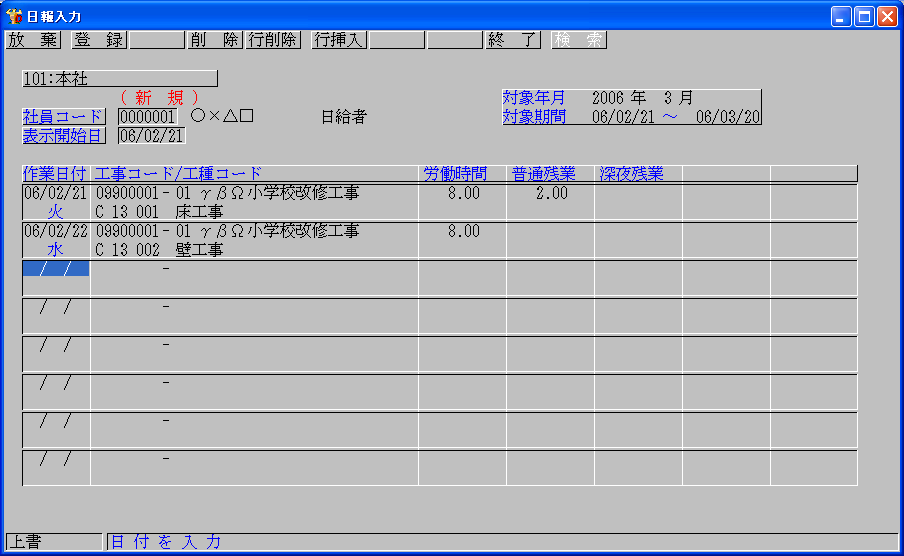Screen dimensions: 904x556
Task: Click the 表示開始日 link label
Action: pos(63,136)
